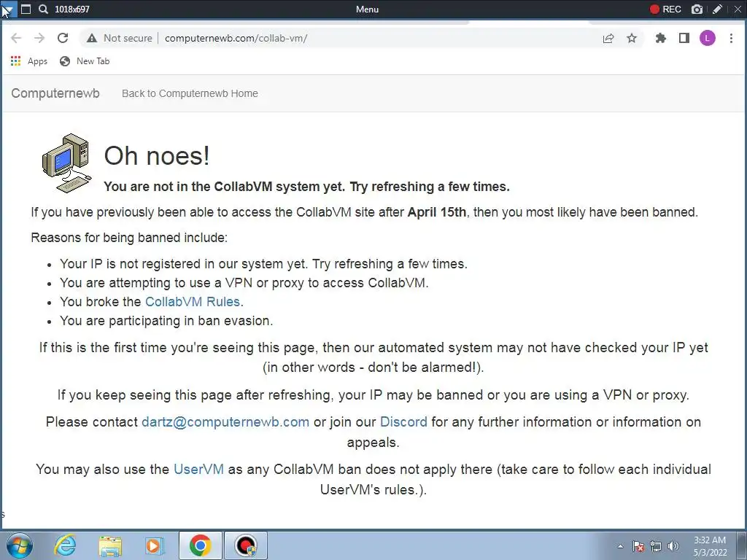Go forward using the browser forward arrow

(39, 38)
